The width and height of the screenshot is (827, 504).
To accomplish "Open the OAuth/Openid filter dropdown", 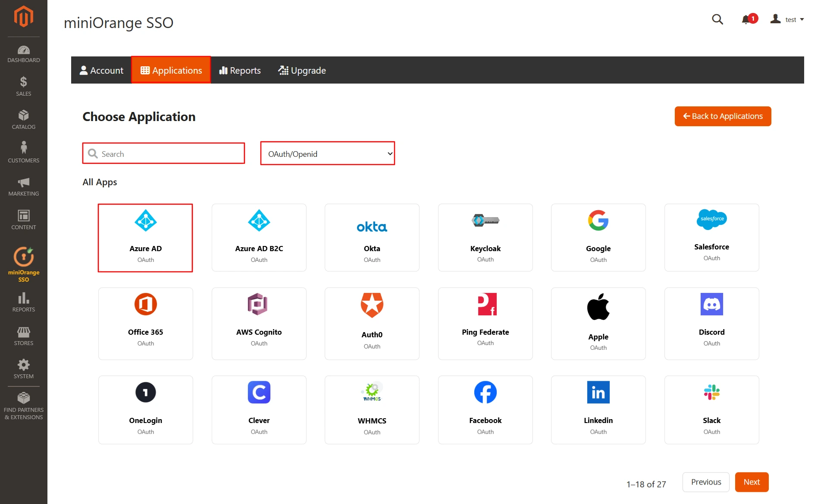I will coord(327,153).
